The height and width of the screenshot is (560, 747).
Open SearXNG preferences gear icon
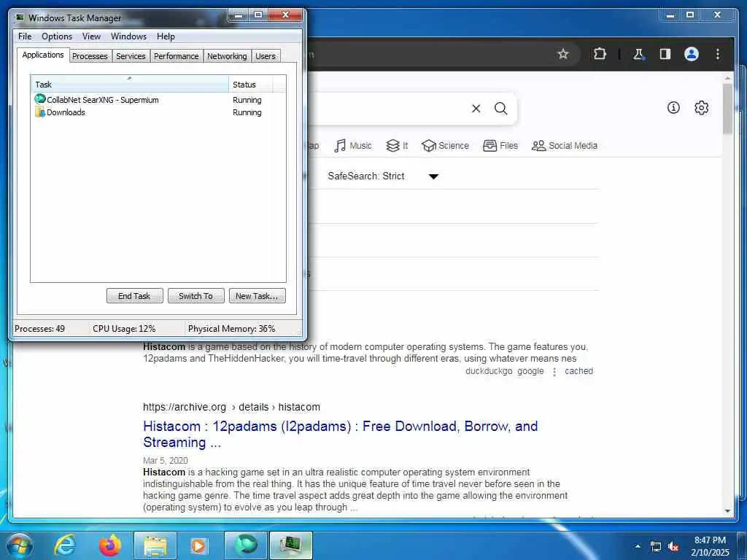701,108
